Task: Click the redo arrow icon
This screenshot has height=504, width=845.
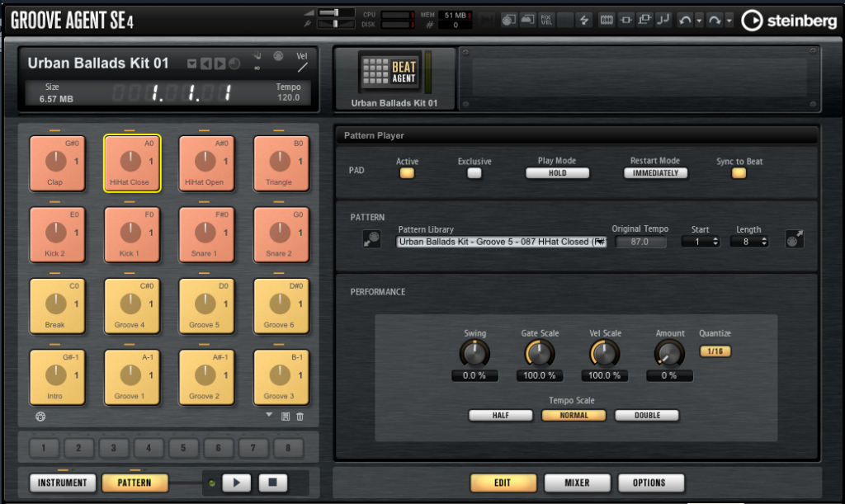Action: 715,20
